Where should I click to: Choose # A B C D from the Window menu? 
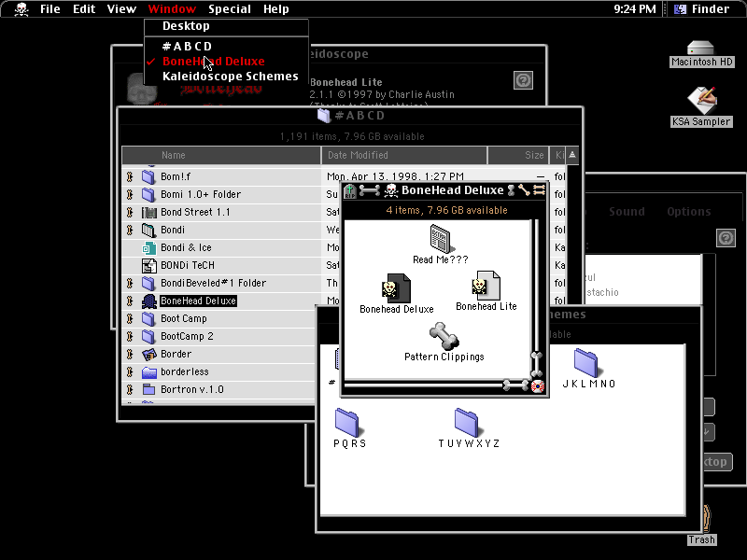(226, 46)
